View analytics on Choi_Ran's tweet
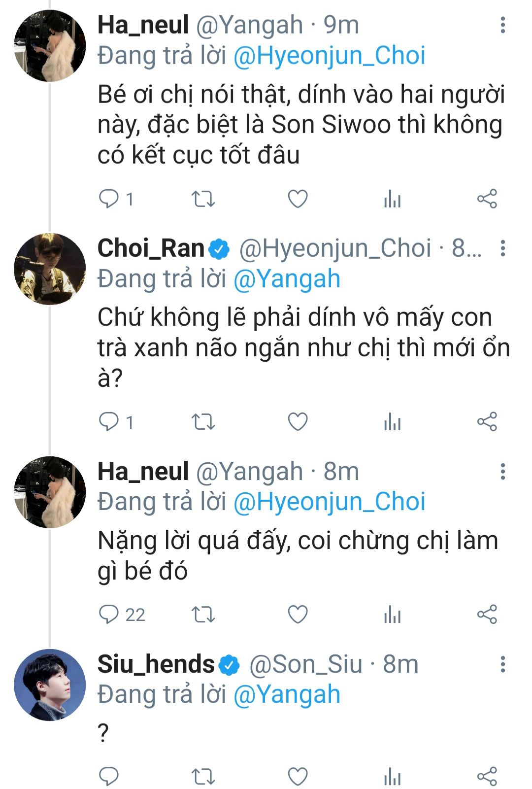 [x=392, y=422]
